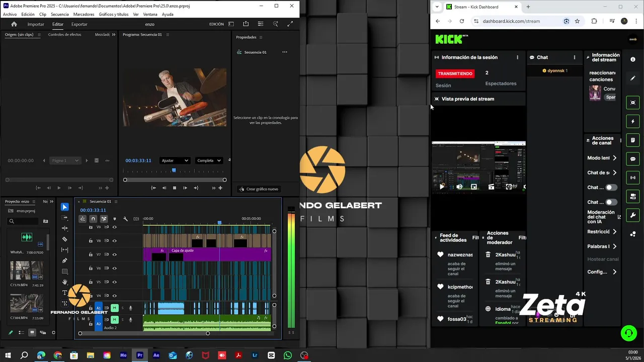Open the Chat panel options menu
This screenshot has height=362, width=644.
[575, 57]
